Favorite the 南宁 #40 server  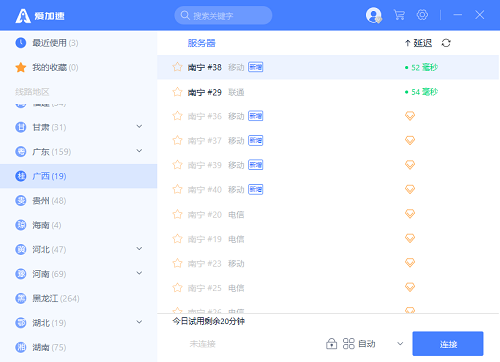[x=177, y=189]
